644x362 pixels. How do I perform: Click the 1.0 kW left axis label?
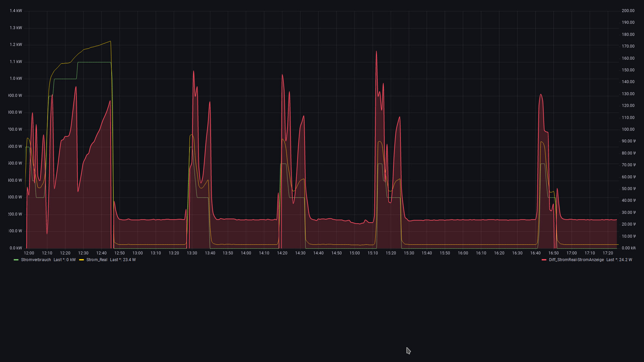coord(16,79)
